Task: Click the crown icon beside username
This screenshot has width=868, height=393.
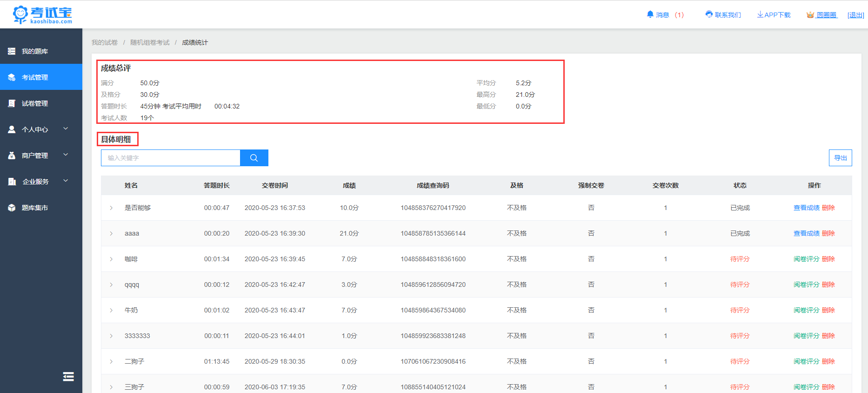Action: pyautogui.click(x=810, y=15)
